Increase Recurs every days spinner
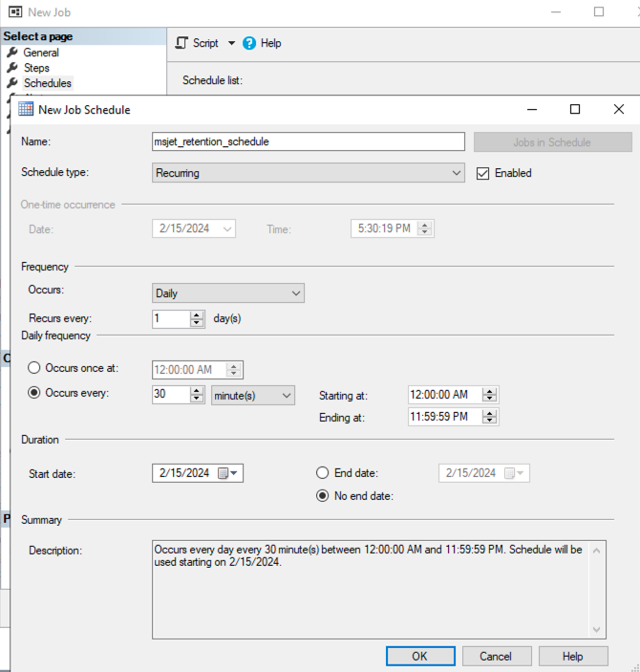The height and width of the screenshot is (672, 640). tap(197, 314)
